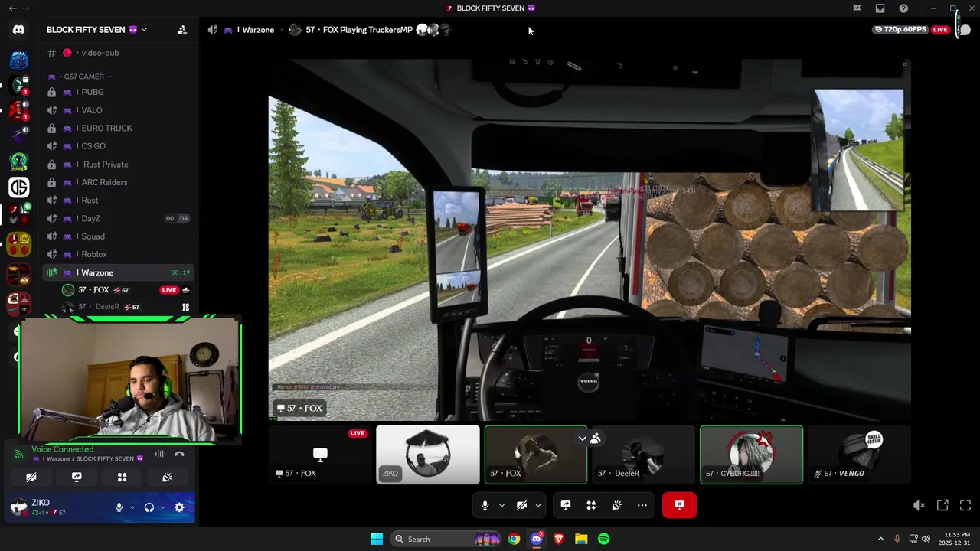
Task: Open the GG server icon in server list
Action: tap(18, 187)
